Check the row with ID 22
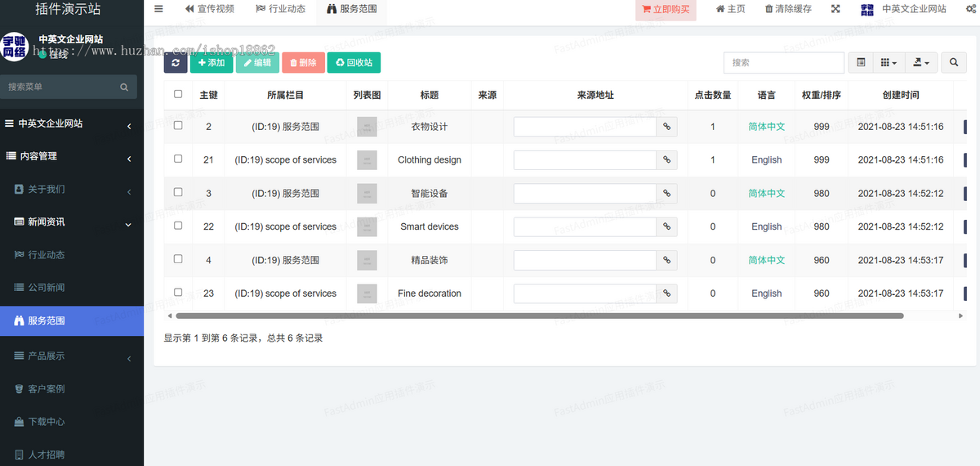This screenshot has width=980, height=466. [178, 226]
